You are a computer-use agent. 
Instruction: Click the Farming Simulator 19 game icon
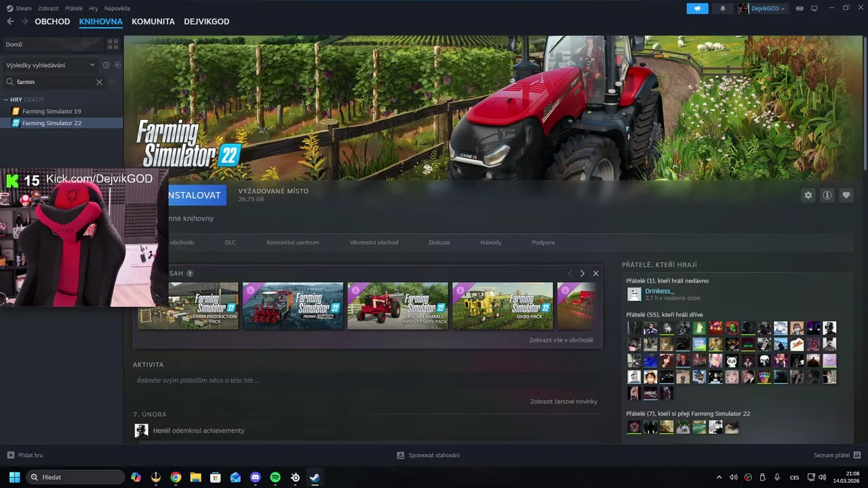[x=16, y=111]
